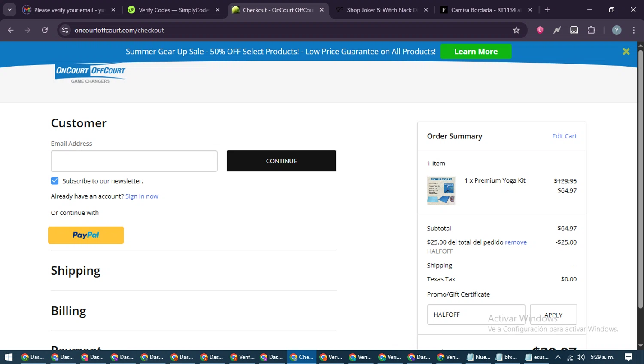Continue with PayPal button
Screen dimensions: 644x364
pos(86,235)
